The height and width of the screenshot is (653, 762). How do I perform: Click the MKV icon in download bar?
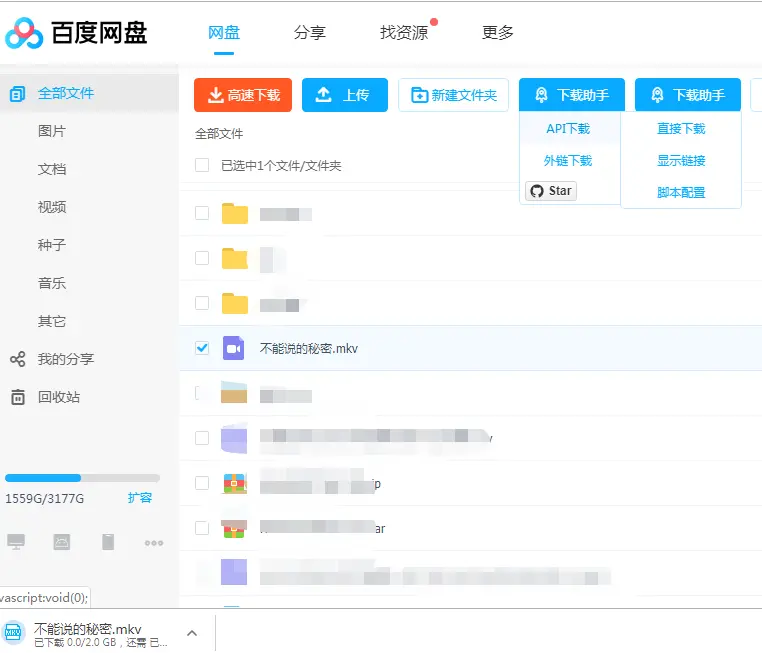click(x=13, y=632)
